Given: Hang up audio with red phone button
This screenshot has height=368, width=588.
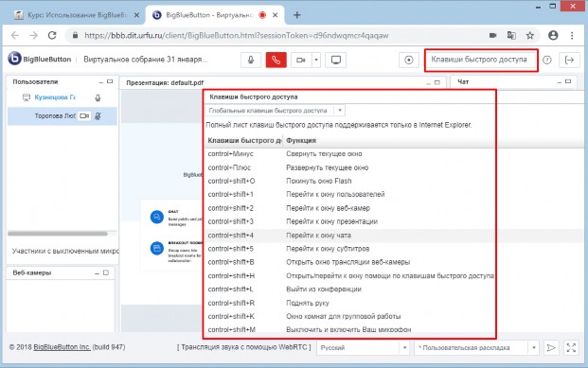Looking at the screenshot, I should click(x=276, y=60).
